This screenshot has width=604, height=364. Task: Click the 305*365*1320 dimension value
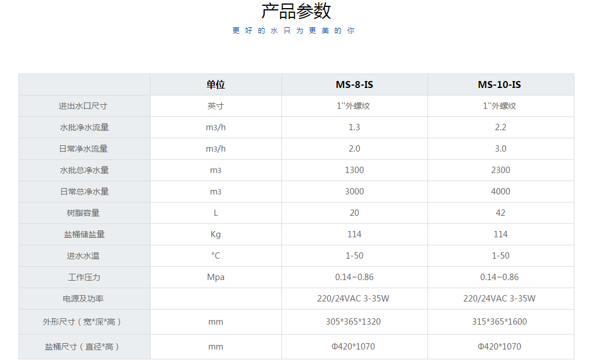pyautogui.click(x=353, y=322)
